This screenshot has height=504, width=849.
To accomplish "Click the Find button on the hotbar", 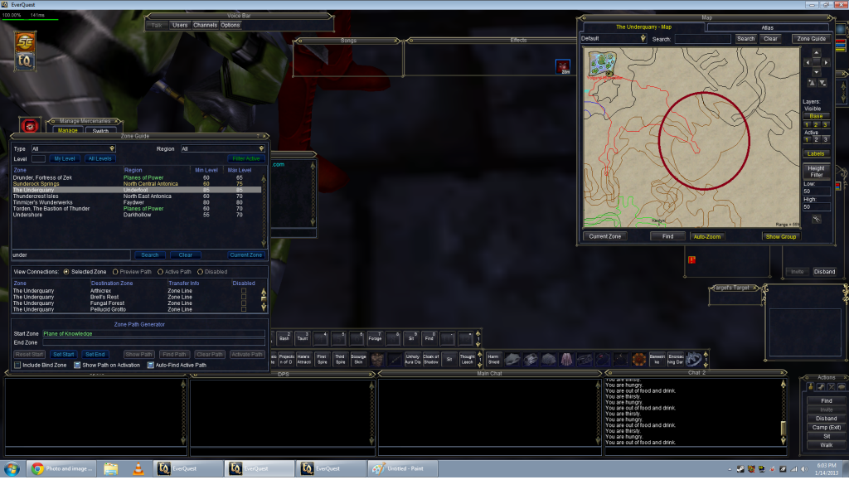I will click(429, 338).
